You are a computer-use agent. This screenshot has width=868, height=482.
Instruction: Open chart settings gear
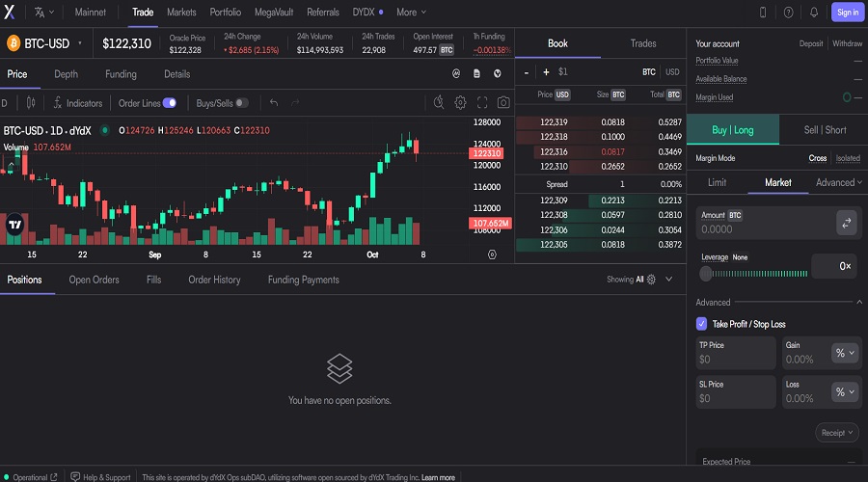(460, 102)
